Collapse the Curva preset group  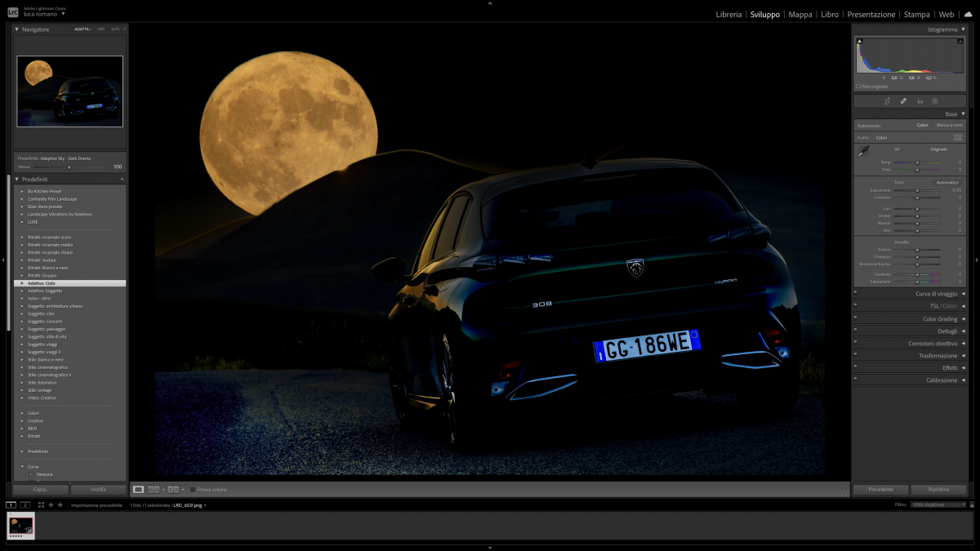(22, 466)
